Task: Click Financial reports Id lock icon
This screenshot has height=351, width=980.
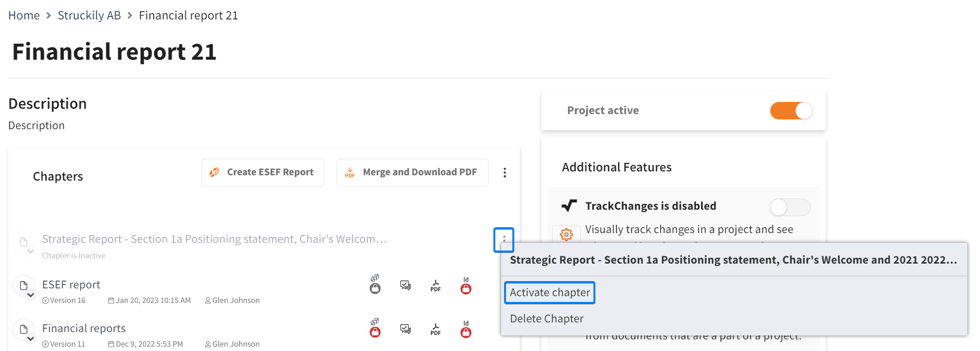Action: [x=466, y=329]
